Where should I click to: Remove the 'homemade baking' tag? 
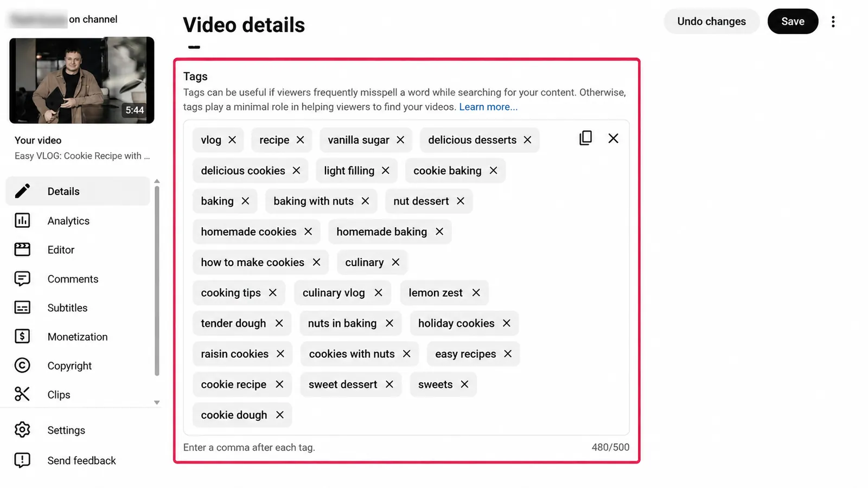click(439, 232)
